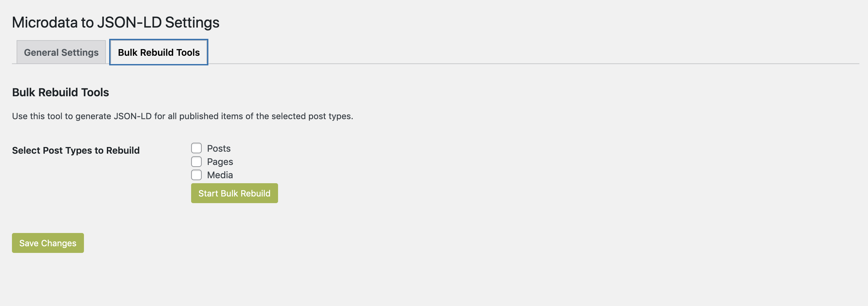The height and width of the screenshot is (306, 868).
Task: Select the Bulk Rebuild Tools tab
Action: (x=158, y=52)
